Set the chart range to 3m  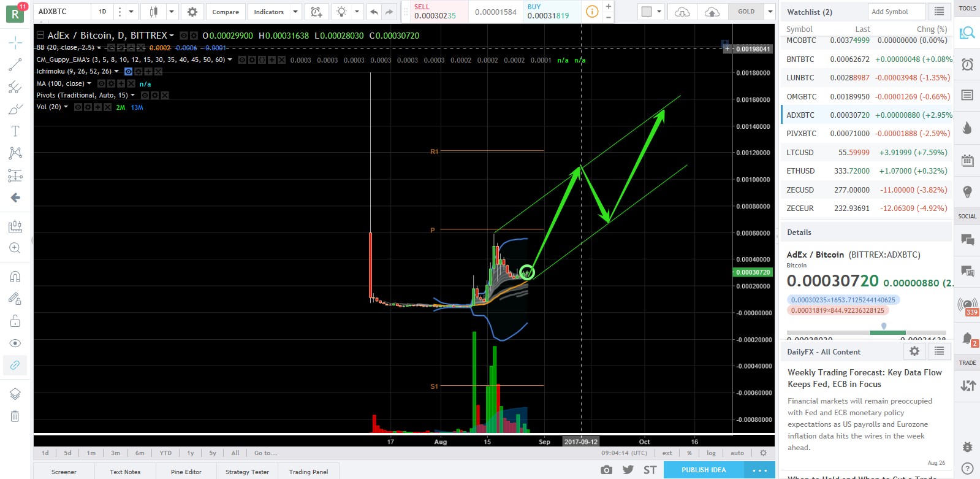[x=116, y=453]
